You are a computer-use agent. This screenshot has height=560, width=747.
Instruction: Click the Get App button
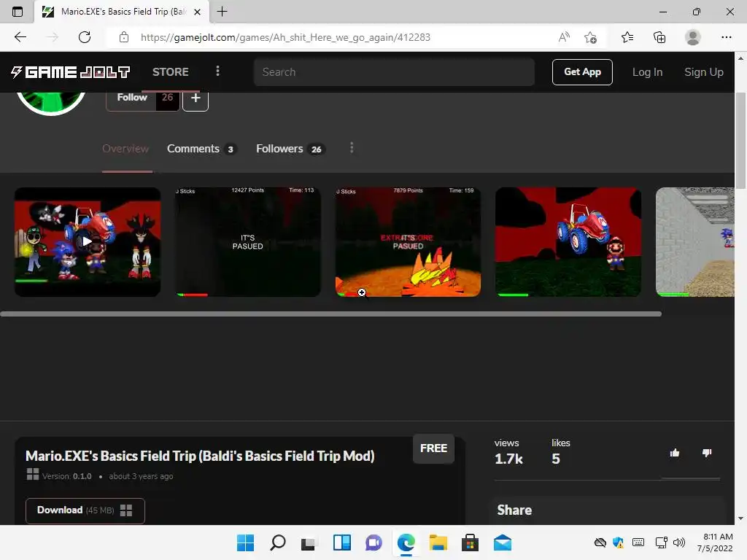[x=582, y=72]
